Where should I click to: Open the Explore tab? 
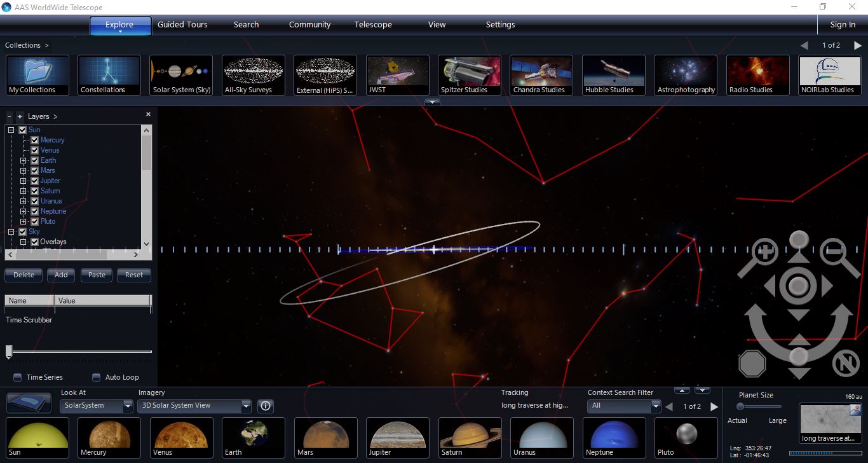(x=119, y=25)
